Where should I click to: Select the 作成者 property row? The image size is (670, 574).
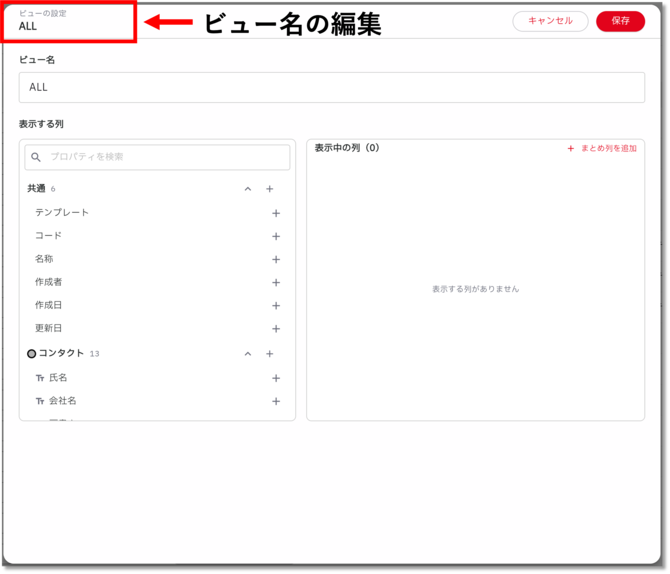(x=157, y=282)
